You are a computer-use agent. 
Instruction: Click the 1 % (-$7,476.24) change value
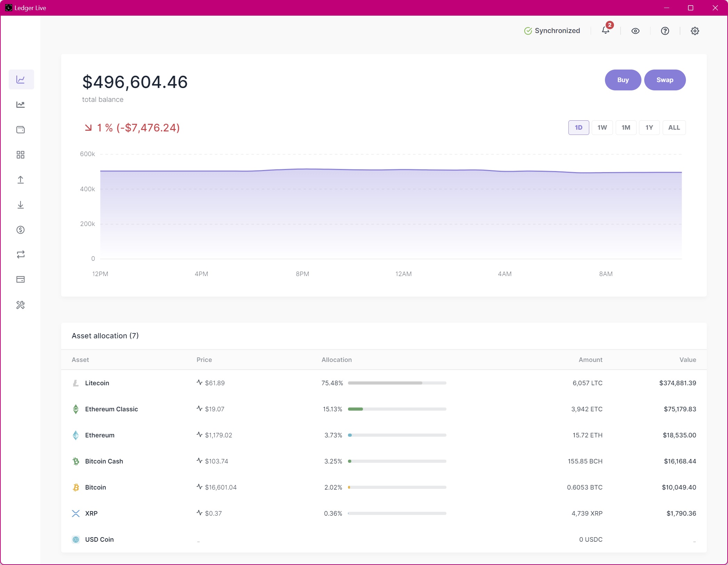pyautogui.click(x=132, y=128)
